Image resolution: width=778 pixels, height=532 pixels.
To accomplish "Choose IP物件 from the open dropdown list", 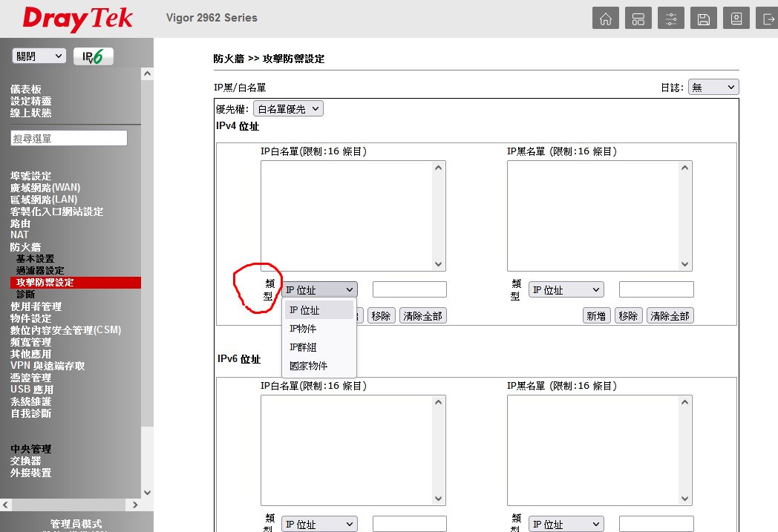I will (303, 329).
